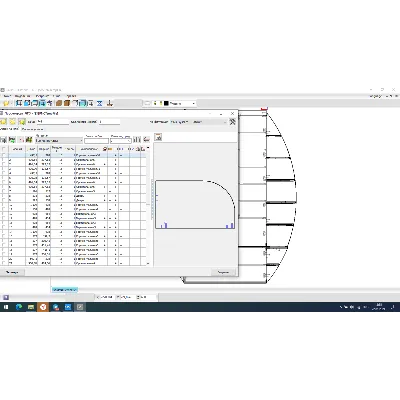This screenshot has width=400, height=400.
Task: Open the dialog tools icon at the top right
Action: 233,122
